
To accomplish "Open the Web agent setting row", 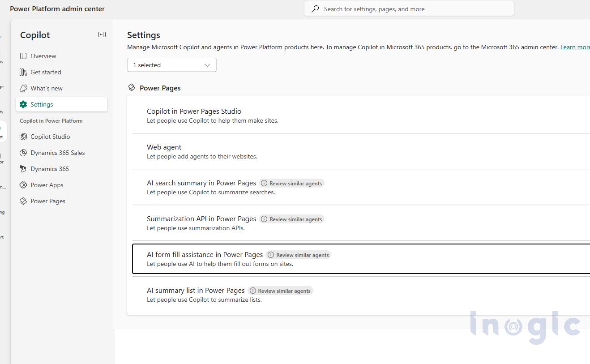I will click(361, 151).
